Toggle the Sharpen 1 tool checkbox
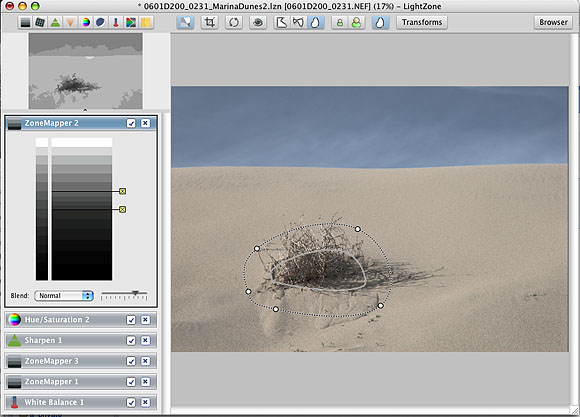This screenshot has height=417, width=580. click(131, 340)
